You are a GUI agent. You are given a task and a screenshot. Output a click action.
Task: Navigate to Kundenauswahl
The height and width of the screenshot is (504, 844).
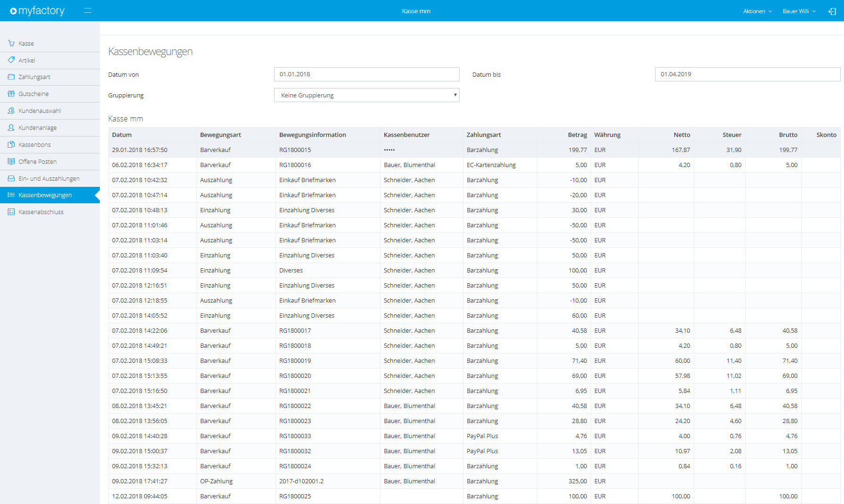50,111
